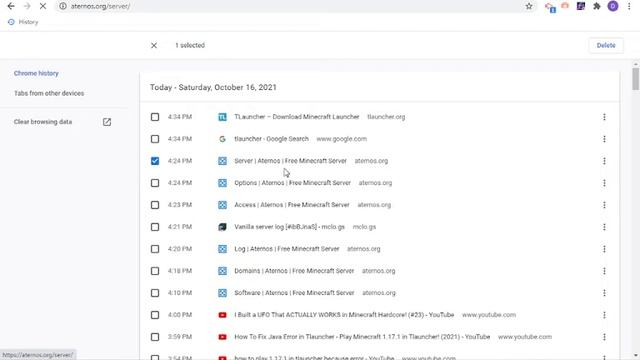Click the Aternos favicon on the Options row
Viewport: 640px width, 360px height.
(222, 183)
